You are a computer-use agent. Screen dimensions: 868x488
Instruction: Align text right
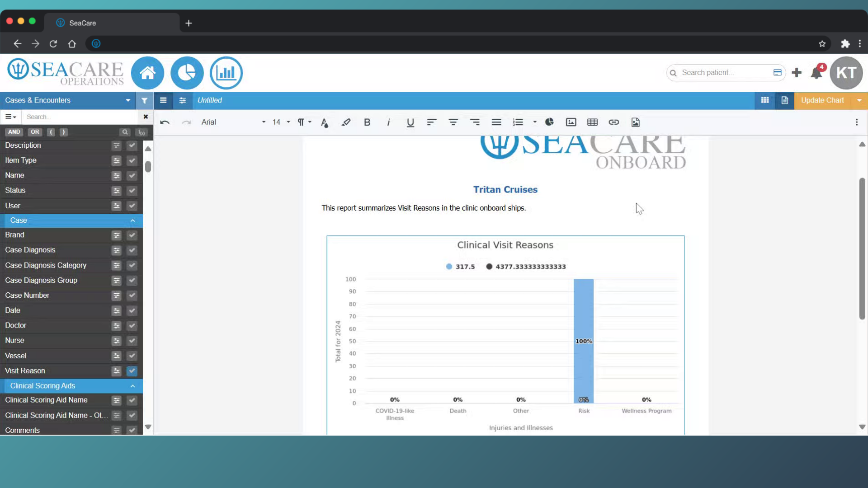coord(475,122)
